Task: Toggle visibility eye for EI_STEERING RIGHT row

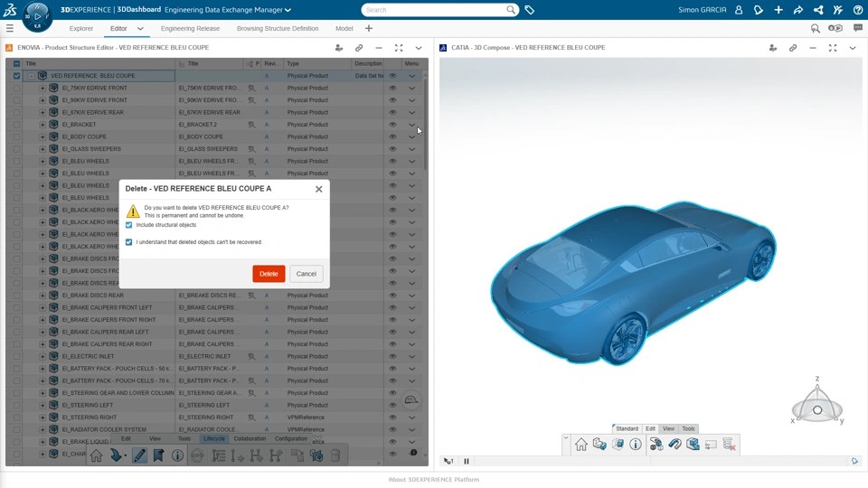Action: 393,418
